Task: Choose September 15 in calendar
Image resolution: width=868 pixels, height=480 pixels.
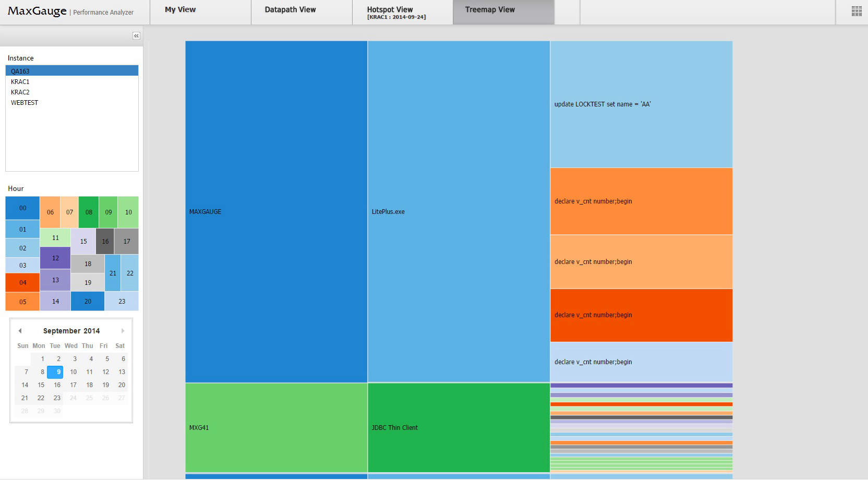Action: [x=39, y=385]
